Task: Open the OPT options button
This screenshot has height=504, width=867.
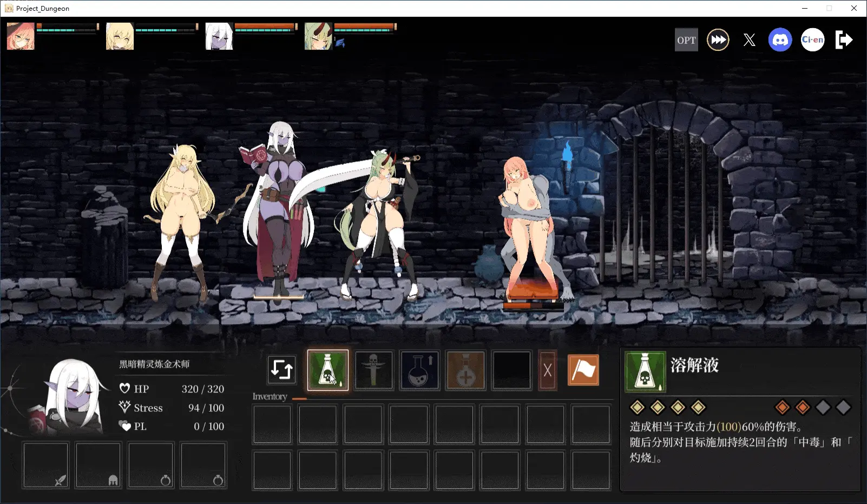Action: 686,40
